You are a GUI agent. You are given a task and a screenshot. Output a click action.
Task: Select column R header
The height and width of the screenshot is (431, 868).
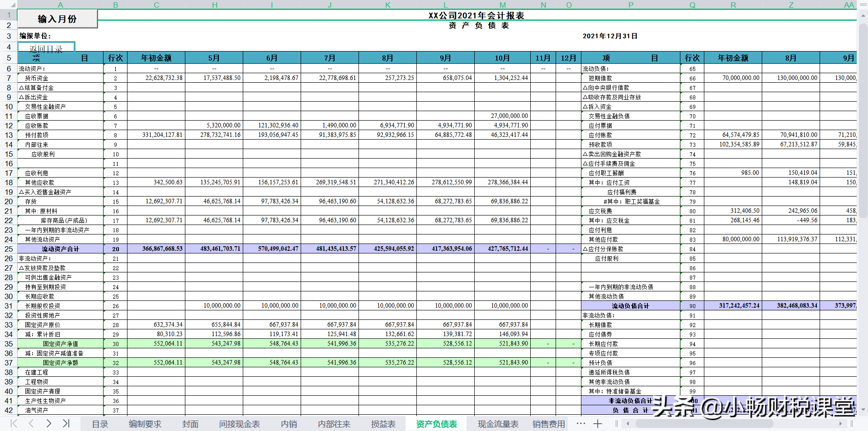pyautogui.click(x=733, y=5)
